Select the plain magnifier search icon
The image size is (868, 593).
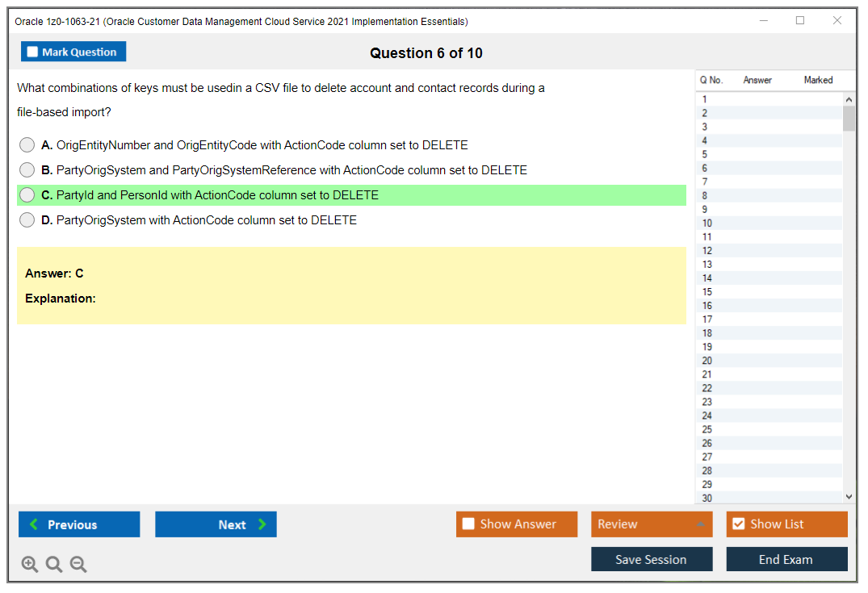tap(54, 564)
